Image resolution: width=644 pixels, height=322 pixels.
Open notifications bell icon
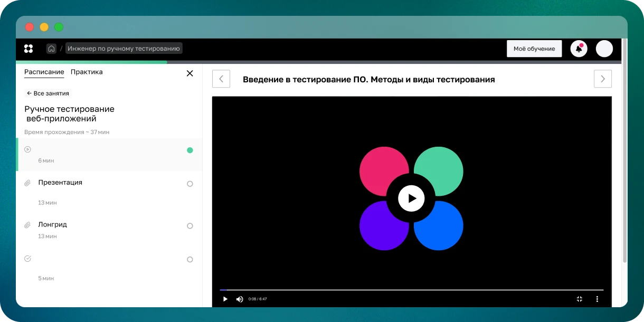click(579, 49)
